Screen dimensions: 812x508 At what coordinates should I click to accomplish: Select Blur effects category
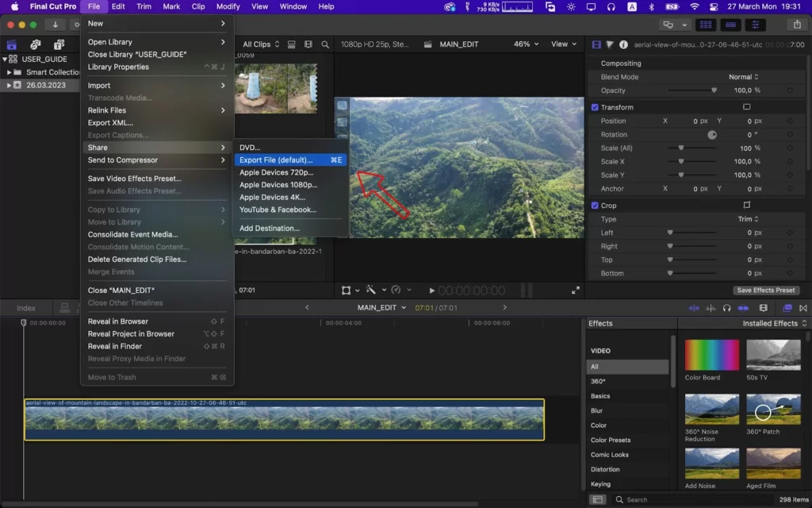(x=627, y=410)
